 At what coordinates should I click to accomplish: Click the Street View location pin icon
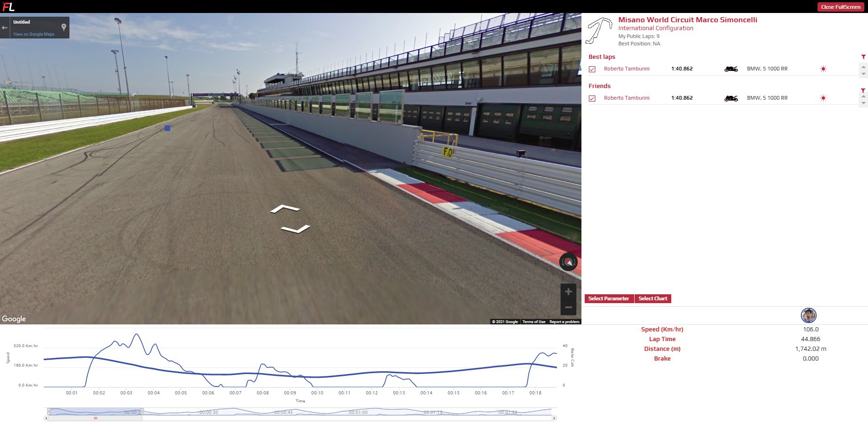click(x=64, y=27)
